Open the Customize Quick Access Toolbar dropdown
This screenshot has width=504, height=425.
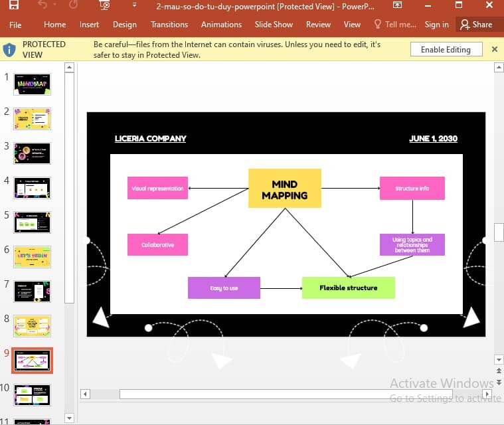[134, 5]
